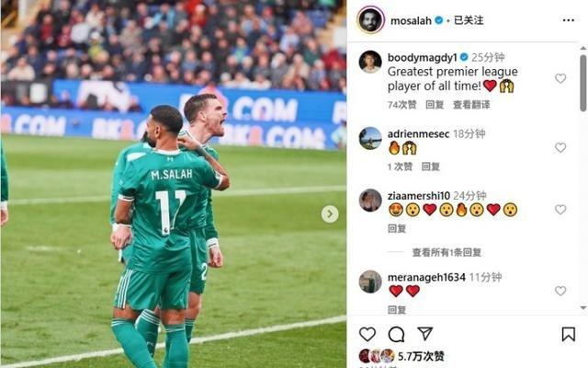Toggle like on meranageh1634's comment
Viewport: 588px width, 368px height.
(x=560, y=291)
